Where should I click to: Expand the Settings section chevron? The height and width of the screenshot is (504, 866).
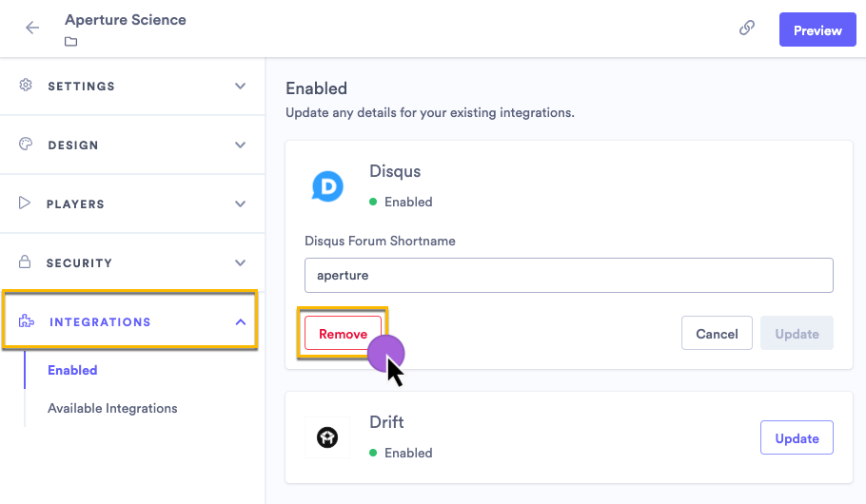coord(240,87)
